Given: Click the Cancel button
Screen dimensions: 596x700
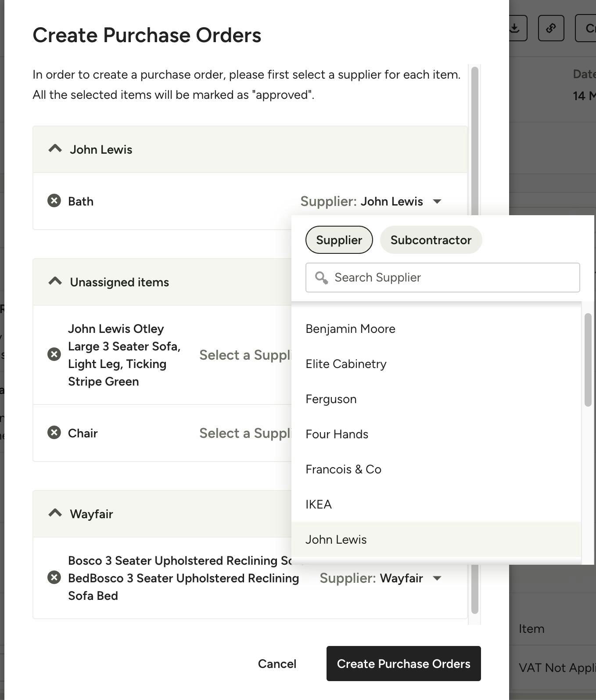Looking at the screenshot, I should [277, 664].
